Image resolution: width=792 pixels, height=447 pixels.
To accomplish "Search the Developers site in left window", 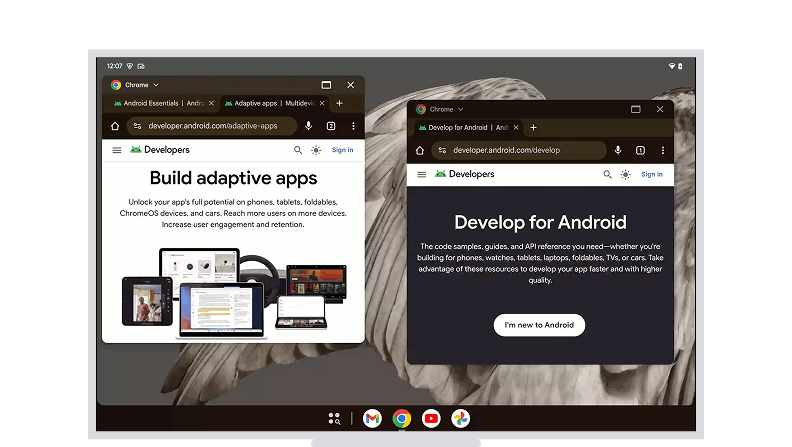I will 298,150.
